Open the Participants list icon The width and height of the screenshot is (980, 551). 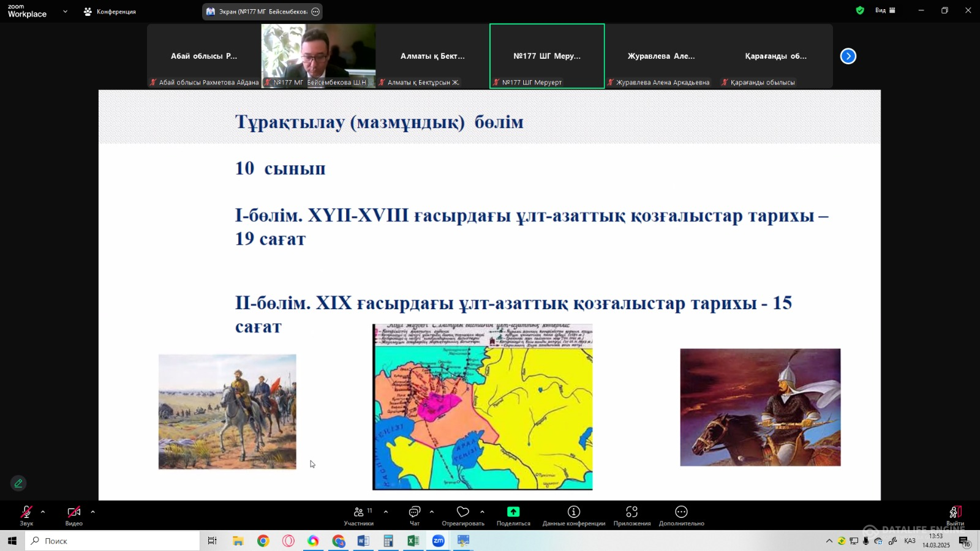pos(359,512)
